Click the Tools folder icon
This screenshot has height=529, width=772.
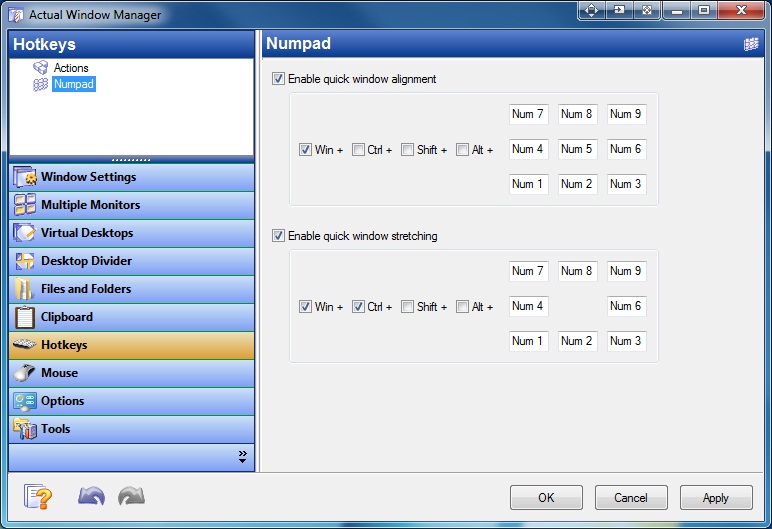click(x=25, y=429)
